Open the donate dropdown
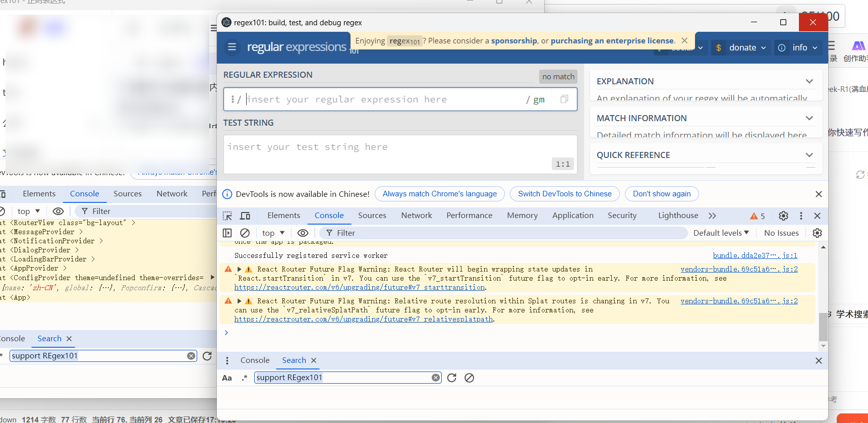 point(741,47)
